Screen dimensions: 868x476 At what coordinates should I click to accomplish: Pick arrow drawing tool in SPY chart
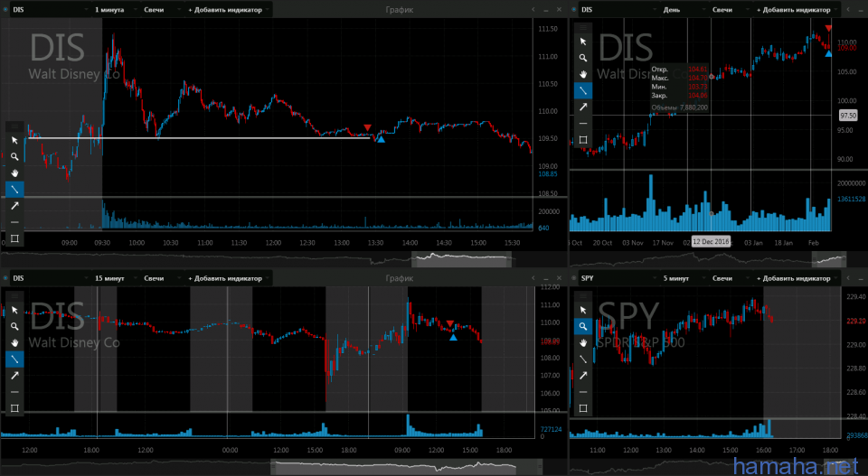(583, 376)
